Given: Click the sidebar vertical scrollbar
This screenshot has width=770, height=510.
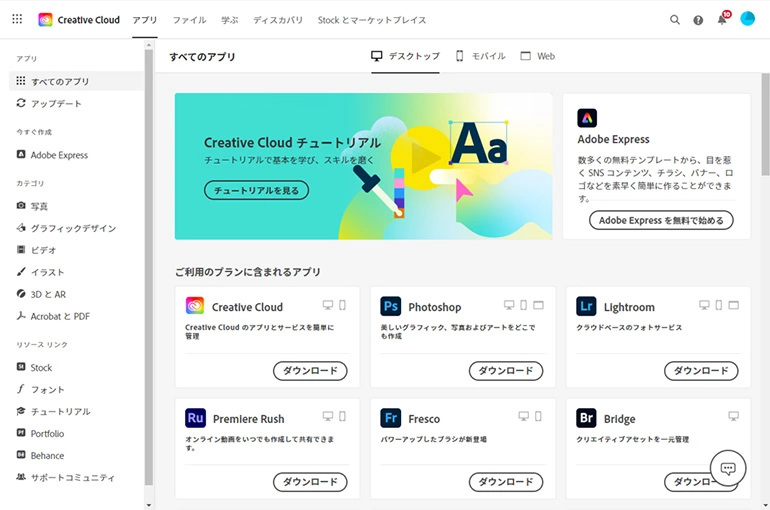Looking at the screenshot, I should (x=149, y=268).
